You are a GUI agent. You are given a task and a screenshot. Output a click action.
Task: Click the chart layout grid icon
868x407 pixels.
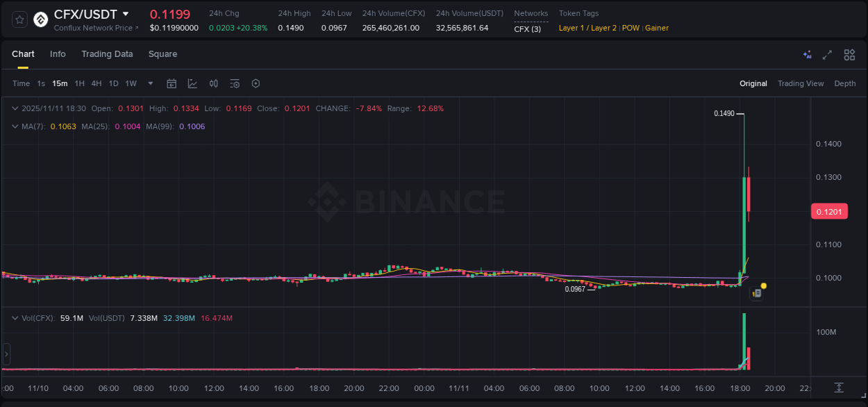click(x=849, y=54)
